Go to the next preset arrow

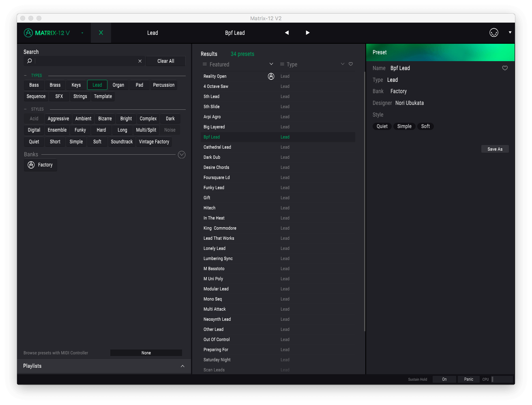308,33
